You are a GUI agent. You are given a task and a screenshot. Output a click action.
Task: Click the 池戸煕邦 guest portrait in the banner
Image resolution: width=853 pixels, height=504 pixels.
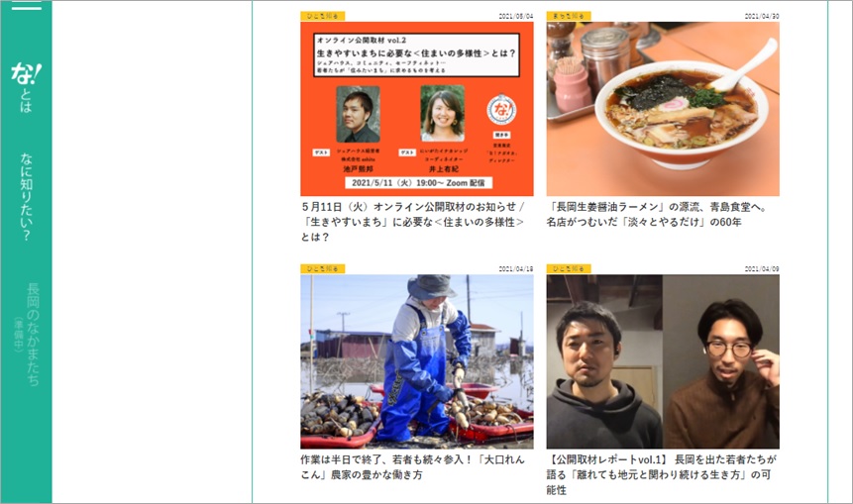pos(358,114)
